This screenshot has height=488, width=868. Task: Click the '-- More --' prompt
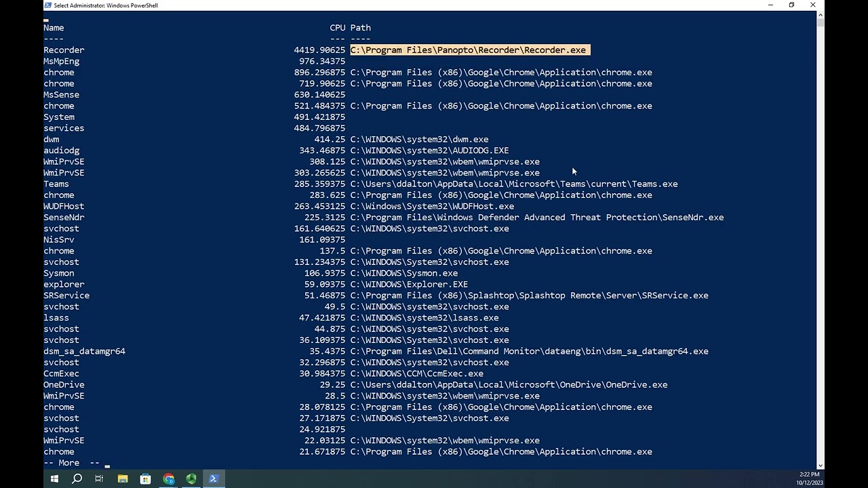(71, 463)
